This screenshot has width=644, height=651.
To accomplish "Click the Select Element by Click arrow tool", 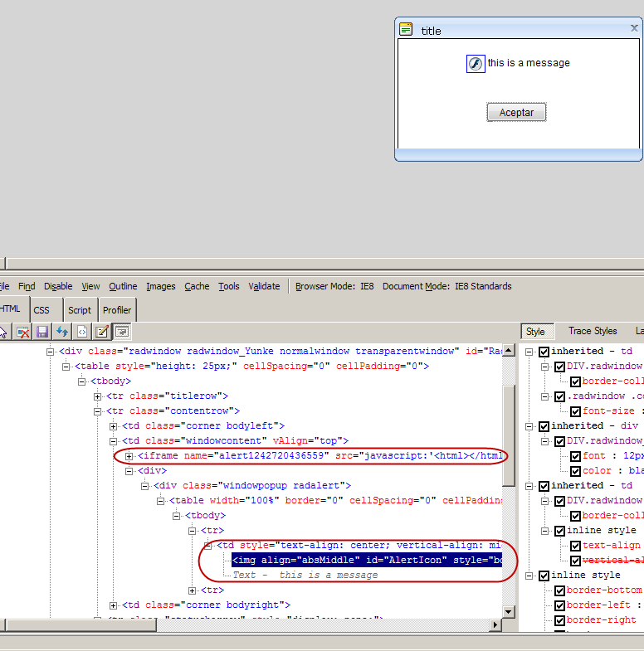I will click(x=3, y=332).
